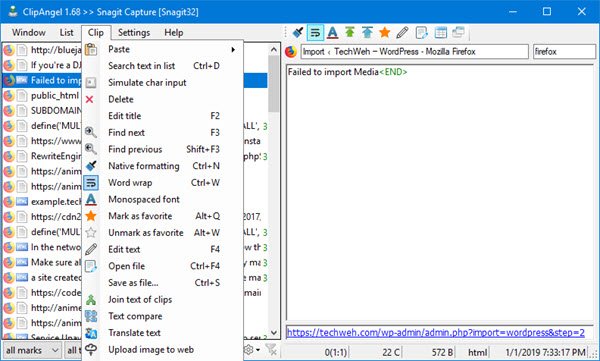Expand the Paste submenu arrow
The height and width of the screenshot is (361, 600).
click(233, 49)
